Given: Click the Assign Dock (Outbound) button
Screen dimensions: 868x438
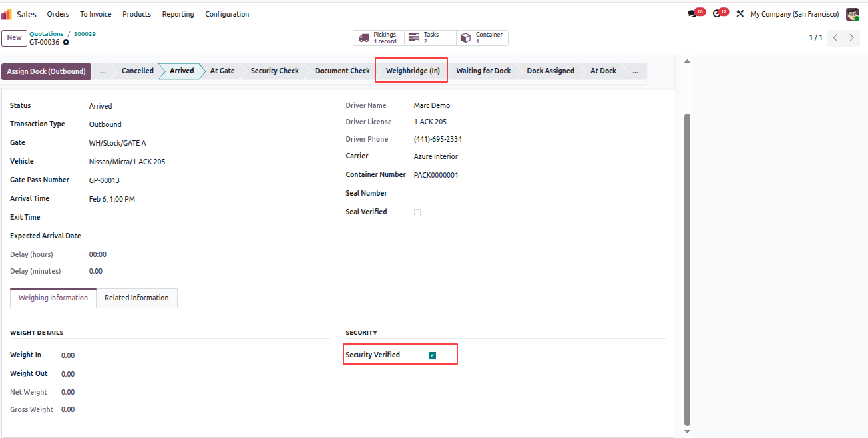Looking at the screenshot, I should pyautogui.click(x=46, y=71).
